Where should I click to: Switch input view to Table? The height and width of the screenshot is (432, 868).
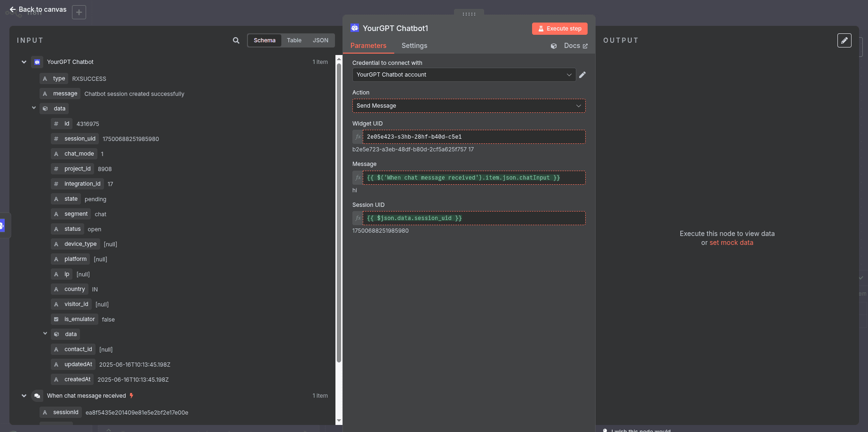(x=294, y=40)
